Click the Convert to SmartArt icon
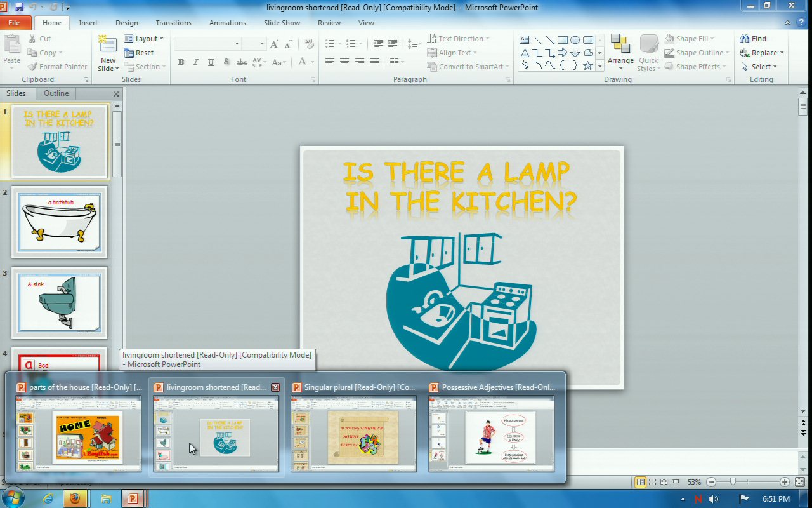 coord(432,67)
